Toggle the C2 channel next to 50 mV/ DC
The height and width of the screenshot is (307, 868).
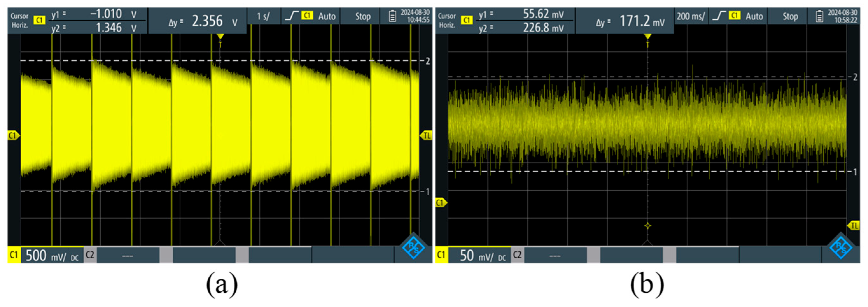(x=517, y=255)
